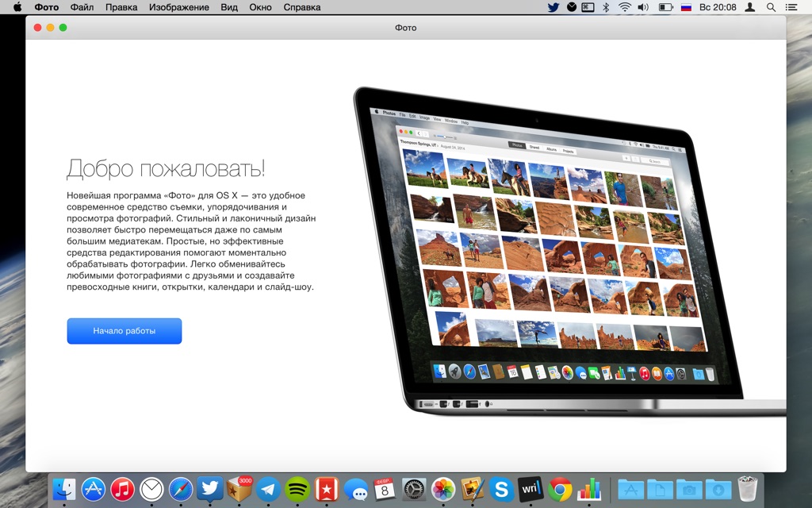Click the MacBook promo image in the window
Screen dimensions: 812x508
tap(569, 252)
